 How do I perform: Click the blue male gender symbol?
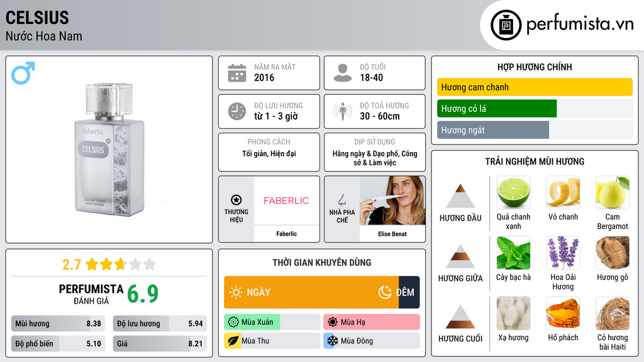23,73
